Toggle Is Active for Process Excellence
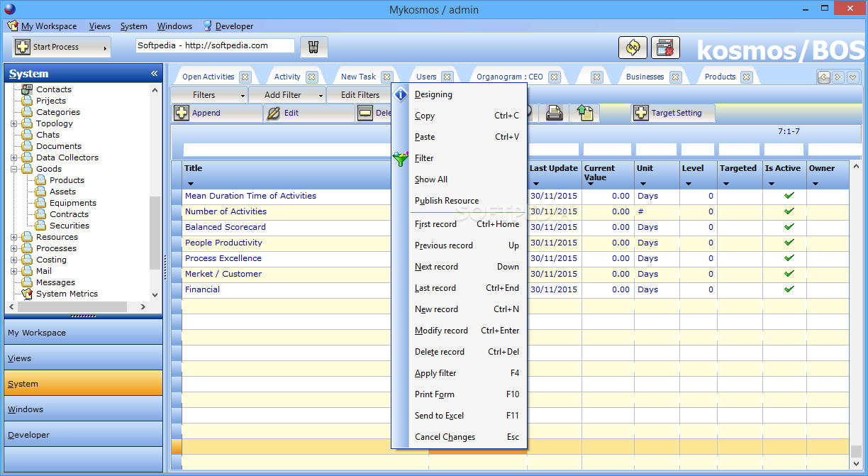This screenshot has height=476, width=868. pyautogui.click(x=789, y=258)
